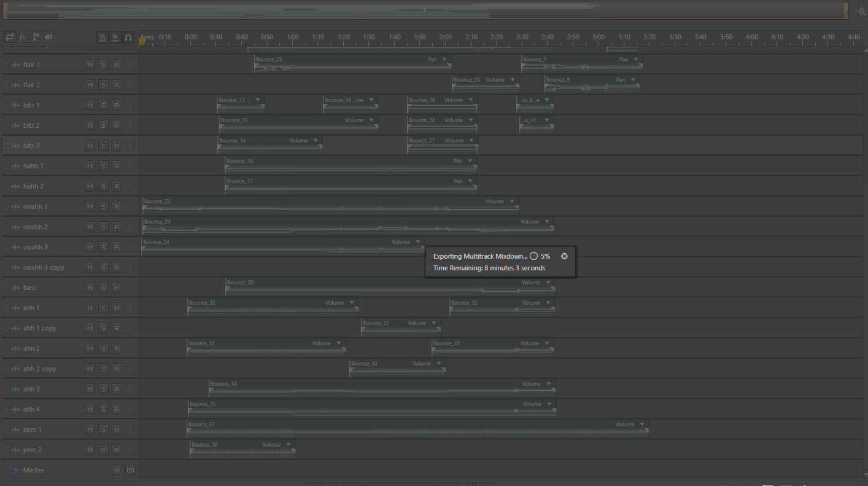Click the fx Effects view icon
This screenshot has height=486, width=868.
click(23, 37)
